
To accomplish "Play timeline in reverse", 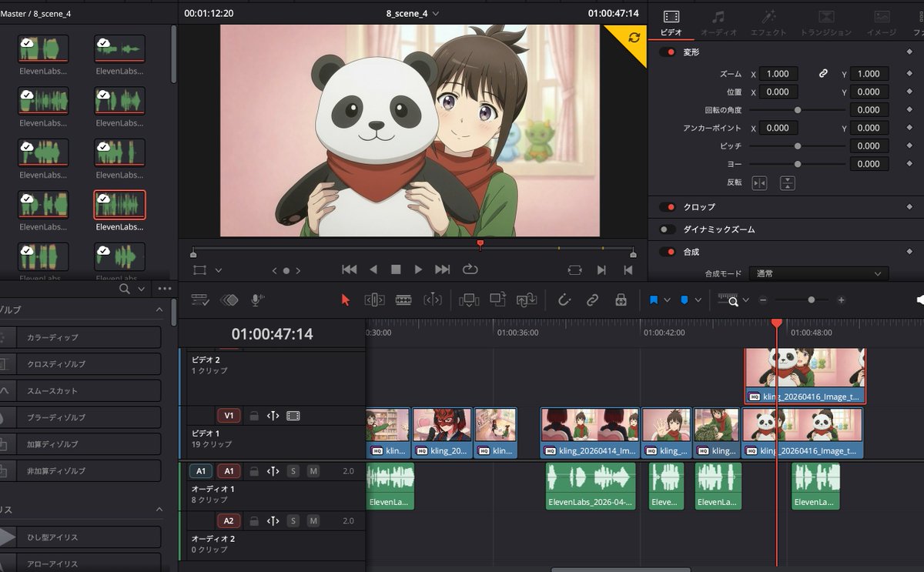I will point(373,269).
